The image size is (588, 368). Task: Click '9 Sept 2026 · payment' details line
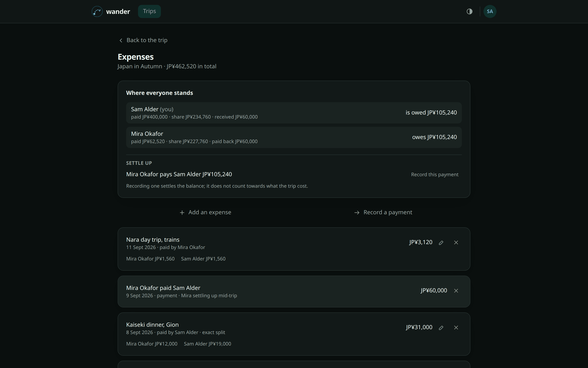click(x=182, y=296)
